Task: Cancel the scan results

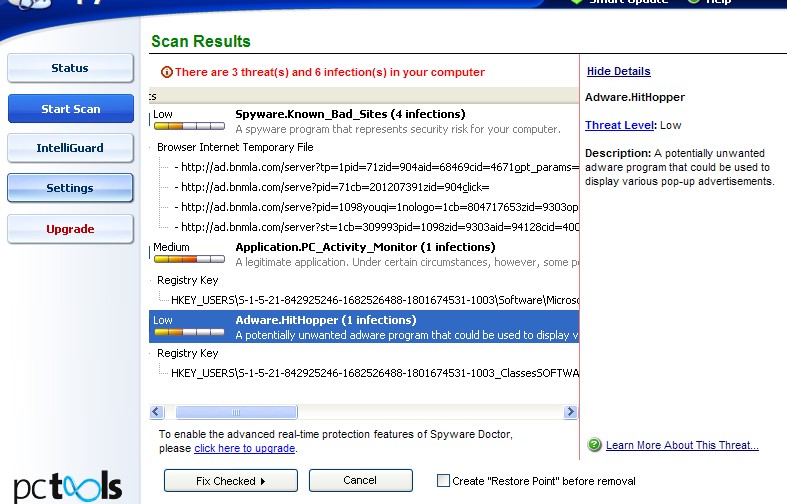Action: (360, 480)
